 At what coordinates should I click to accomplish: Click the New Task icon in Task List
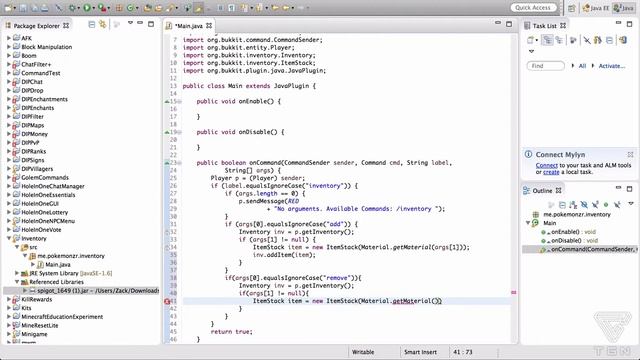[530, 40]
